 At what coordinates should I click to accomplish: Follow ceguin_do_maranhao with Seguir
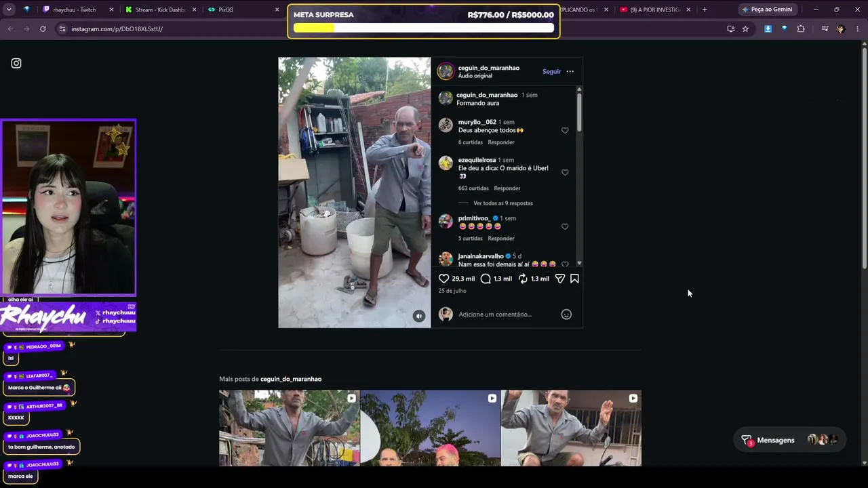551,71
